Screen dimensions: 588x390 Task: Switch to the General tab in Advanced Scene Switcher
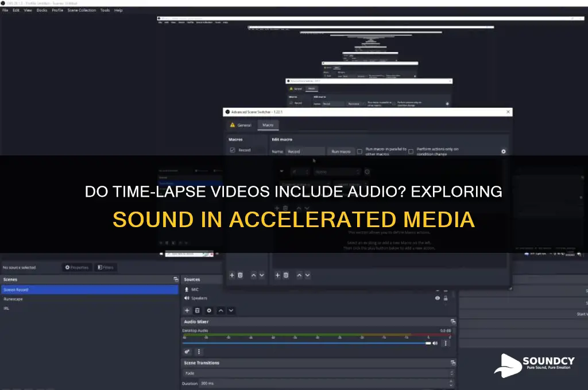point(241,125)
